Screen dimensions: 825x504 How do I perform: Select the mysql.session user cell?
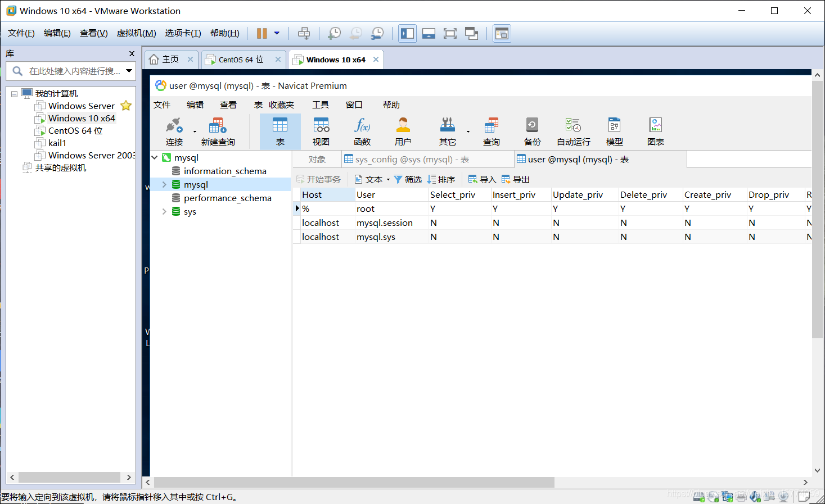pyautogui.click(x=391, y=223)
